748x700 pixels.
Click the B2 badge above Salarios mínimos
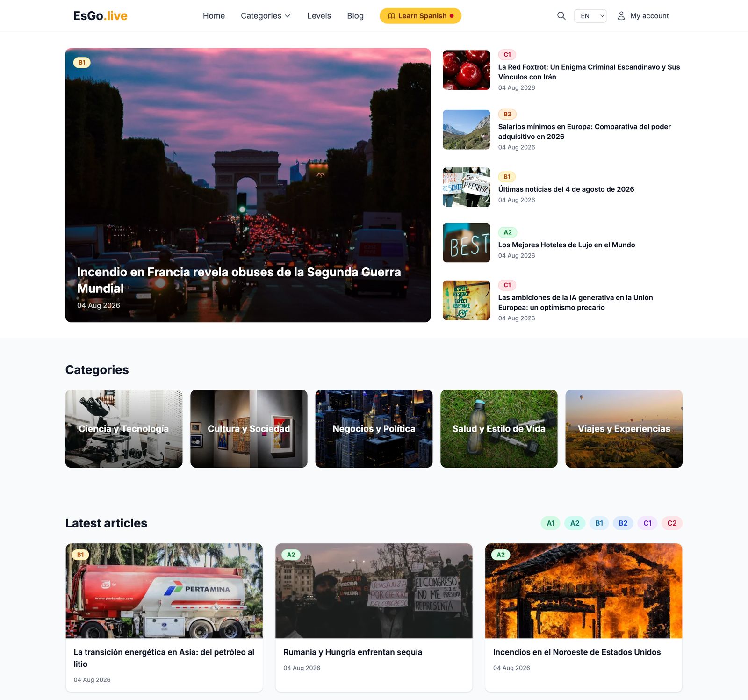point(507,114)
